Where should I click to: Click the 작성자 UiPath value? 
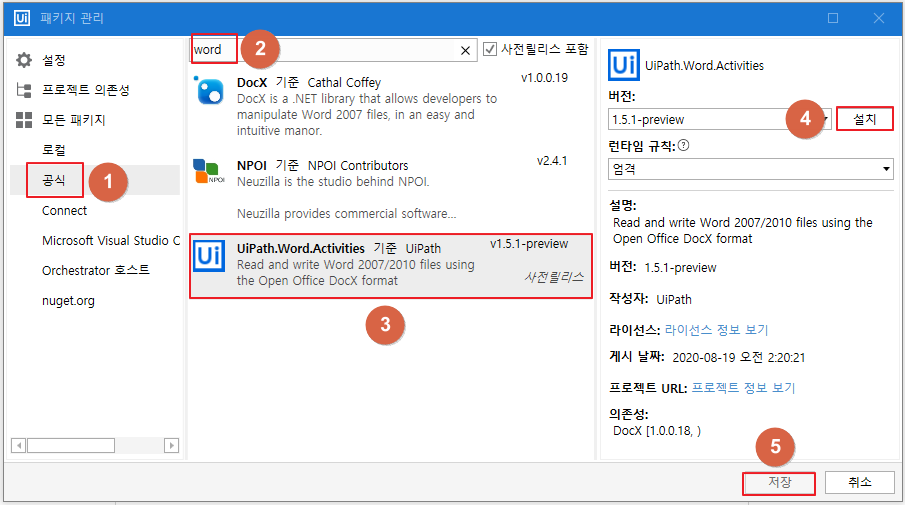(x=674, y=300)
